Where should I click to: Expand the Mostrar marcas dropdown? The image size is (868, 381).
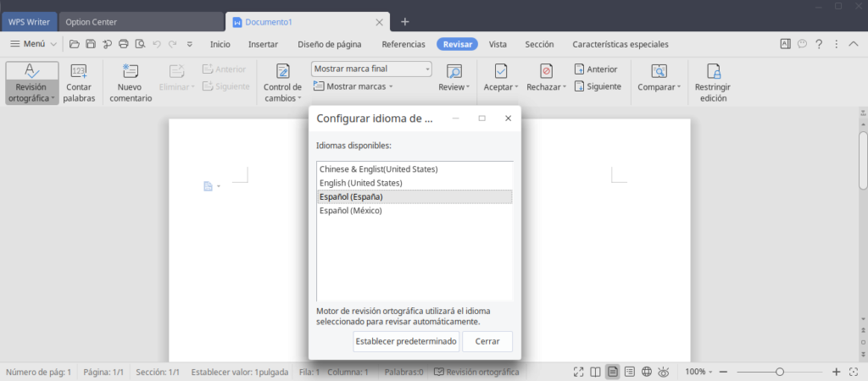click(354, 86)
